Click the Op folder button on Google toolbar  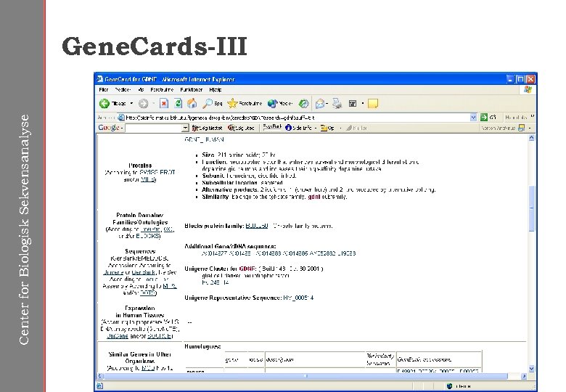click(327, 128)
